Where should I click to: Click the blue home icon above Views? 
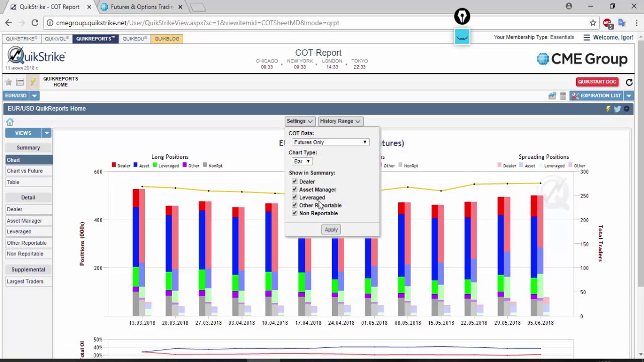pos(10,122)
